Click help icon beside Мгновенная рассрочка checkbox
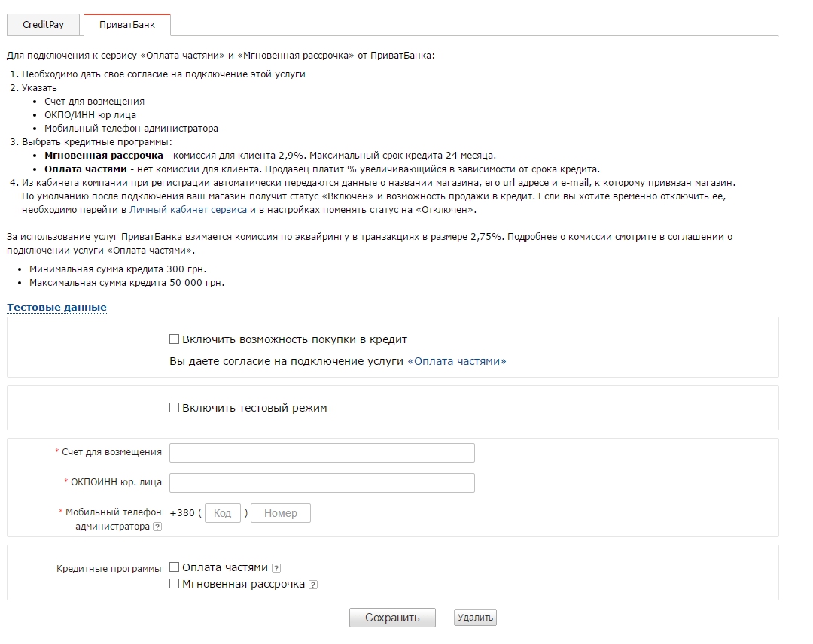 pyautogui.click(x=313, y=585)
